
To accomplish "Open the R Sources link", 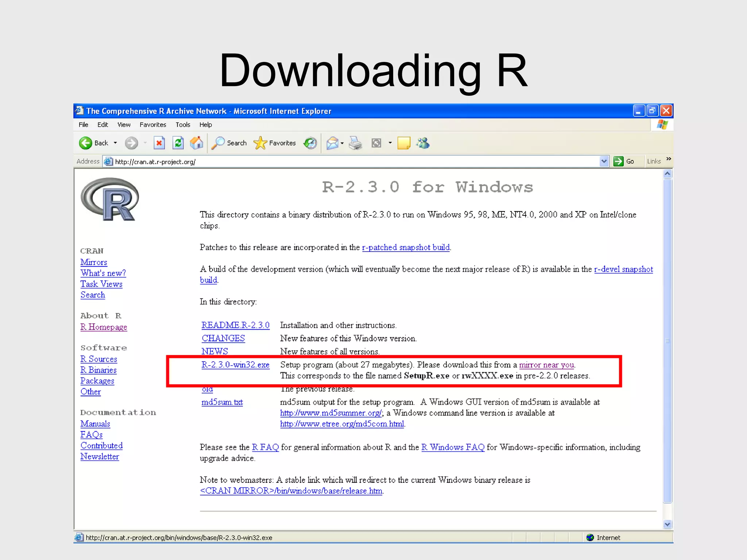I will tap(99, 359).
